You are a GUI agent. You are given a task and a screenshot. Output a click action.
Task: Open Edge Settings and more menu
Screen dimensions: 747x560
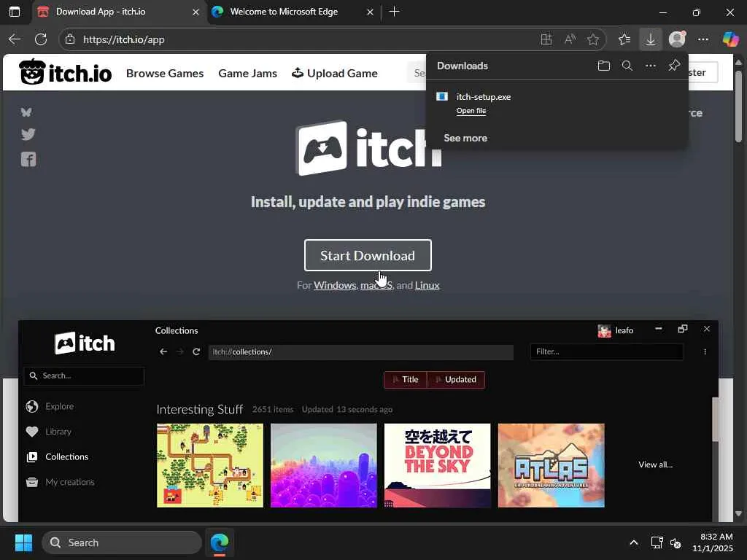tap(703, 39)
